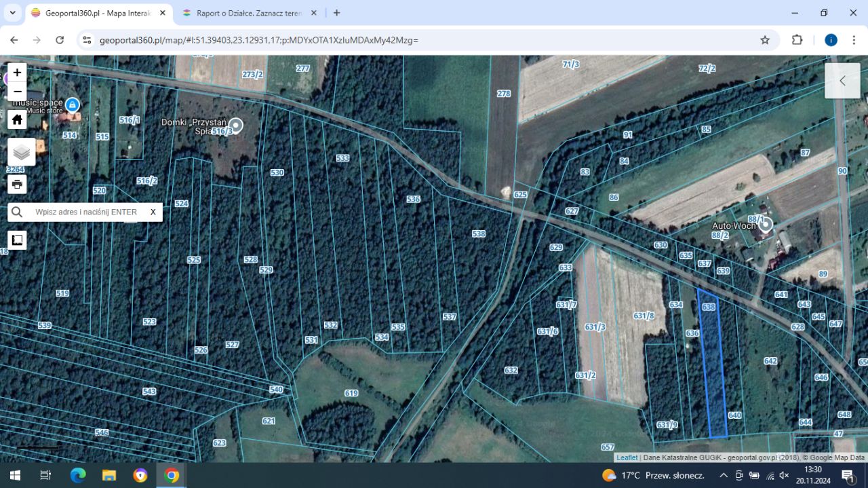Click the Auto-Woch map marker
868x488 pixels.
coord(766,225)
